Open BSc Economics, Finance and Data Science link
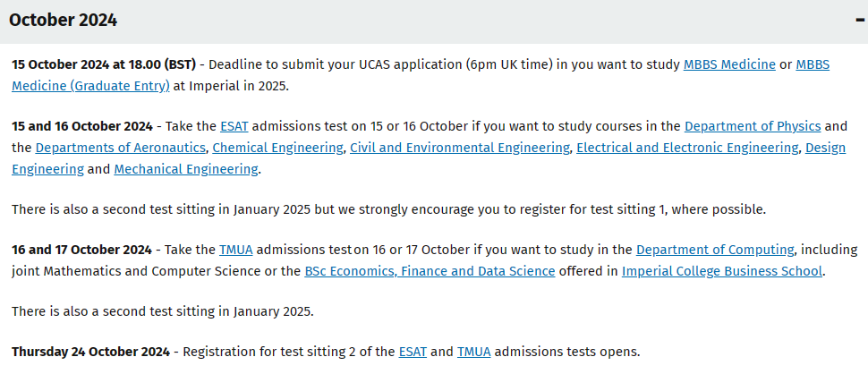 [430, 272]
